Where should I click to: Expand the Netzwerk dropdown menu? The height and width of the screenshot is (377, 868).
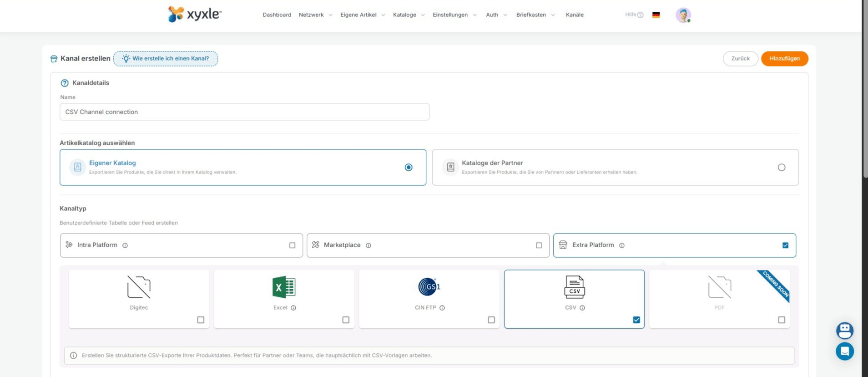pos(315,15)
